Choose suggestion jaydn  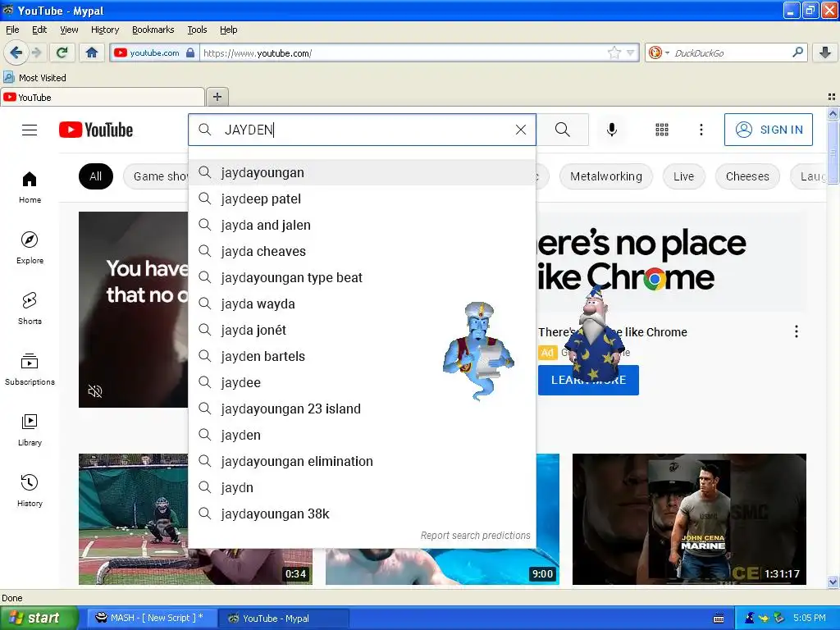point(362,487)
